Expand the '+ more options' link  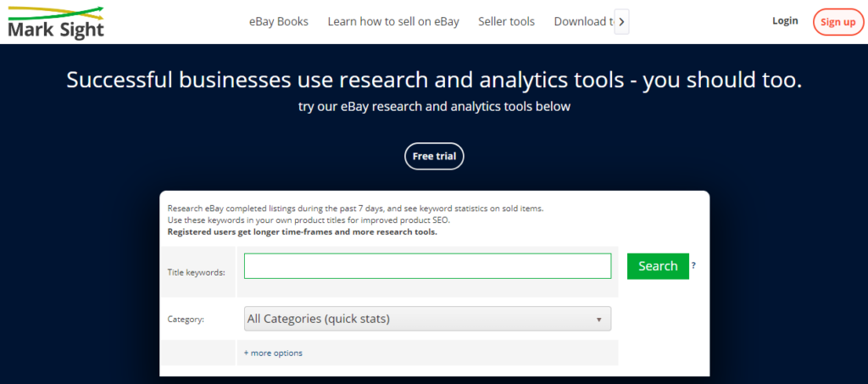(273, 353)
